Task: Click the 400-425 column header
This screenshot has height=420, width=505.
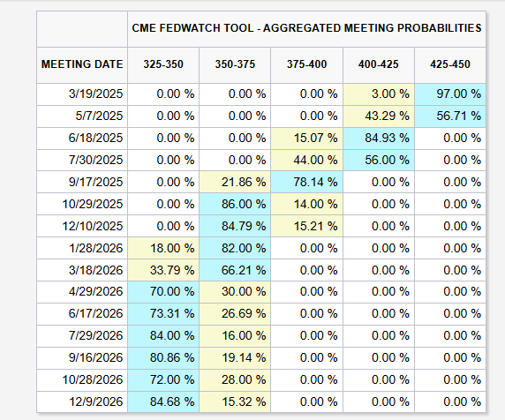Action: (x=379, y=64)
